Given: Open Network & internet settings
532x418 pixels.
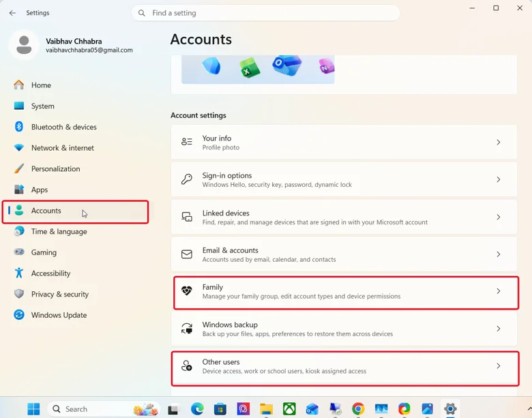Looking at the screenshot, I should click(77, 148).
